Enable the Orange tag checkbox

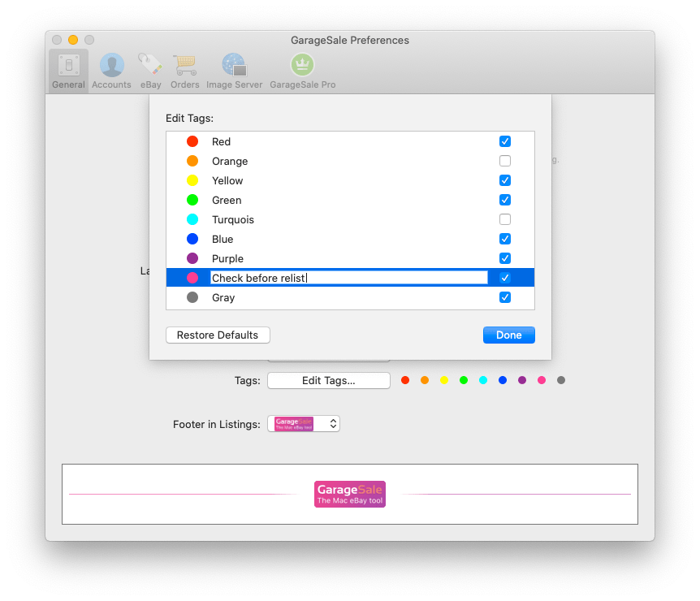[505, 161]
